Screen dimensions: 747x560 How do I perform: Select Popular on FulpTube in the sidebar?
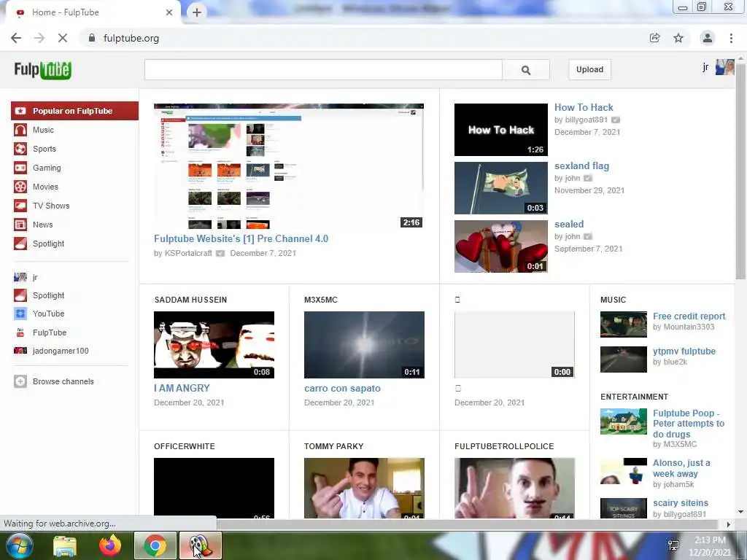[x=75, y=111]
